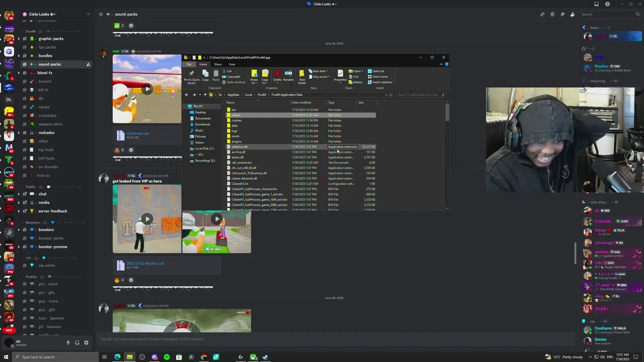Download DBZ V2 by Mystics.rar attachment
Image resolution: width=644 pixels, height=362 pixels.
[145, 263]
